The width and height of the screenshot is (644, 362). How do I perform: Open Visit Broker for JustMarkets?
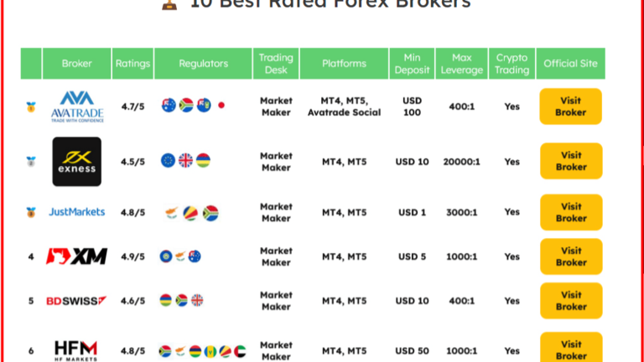[x=571, y=212]
